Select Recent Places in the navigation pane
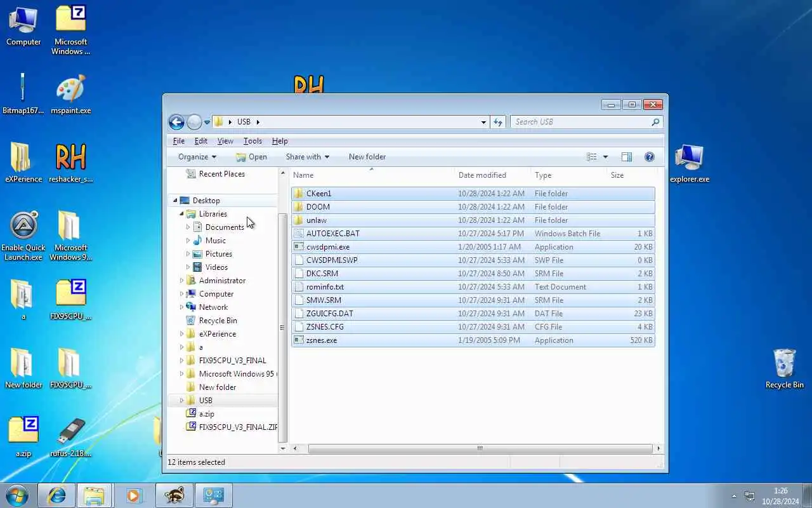Image resolution: width=812 pixels, height=508 pixels. coord(221,174)
